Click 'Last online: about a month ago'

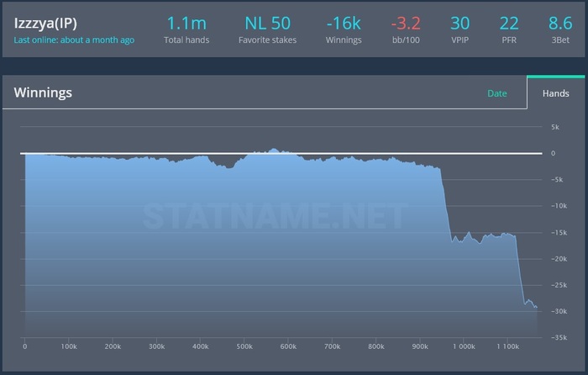[x=74, y=40]
